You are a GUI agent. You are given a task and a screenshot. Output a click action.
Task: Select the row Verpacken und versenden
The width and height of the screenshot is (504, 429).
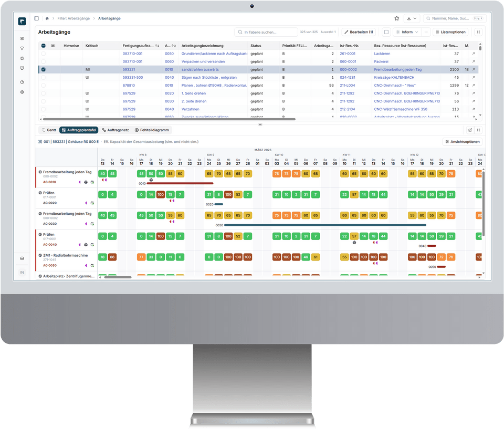(x=44, y=61)
